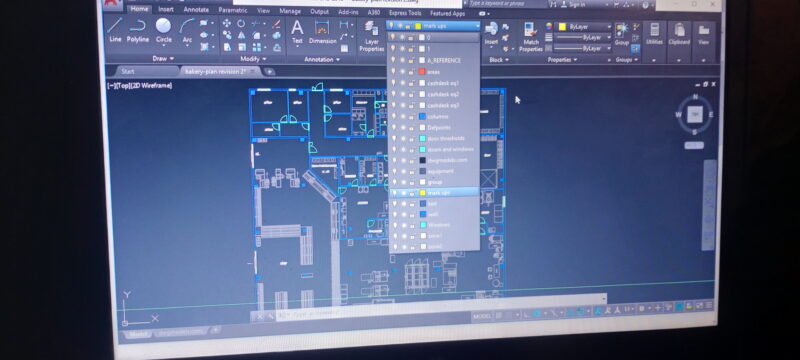The height and width of the screenshot is (360, 800).
Task: Toggle lightbulb on Defpoints layer
Action: (393, 127)
